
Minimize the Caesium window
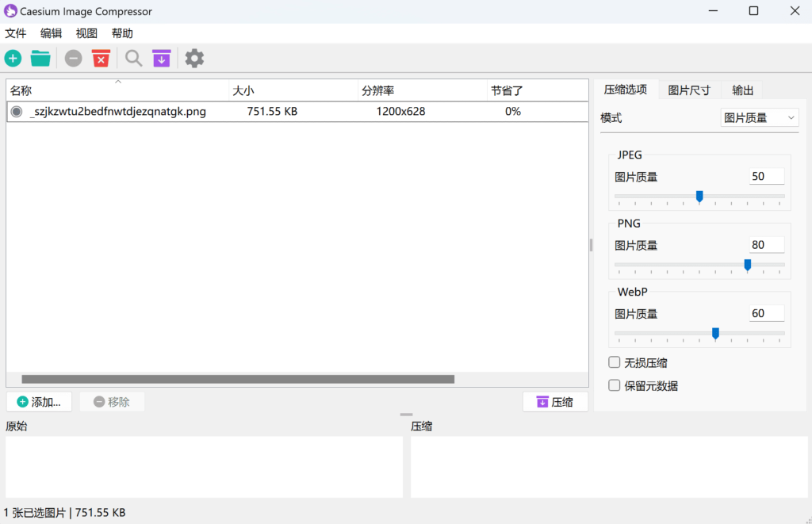(x=713, y=11)
